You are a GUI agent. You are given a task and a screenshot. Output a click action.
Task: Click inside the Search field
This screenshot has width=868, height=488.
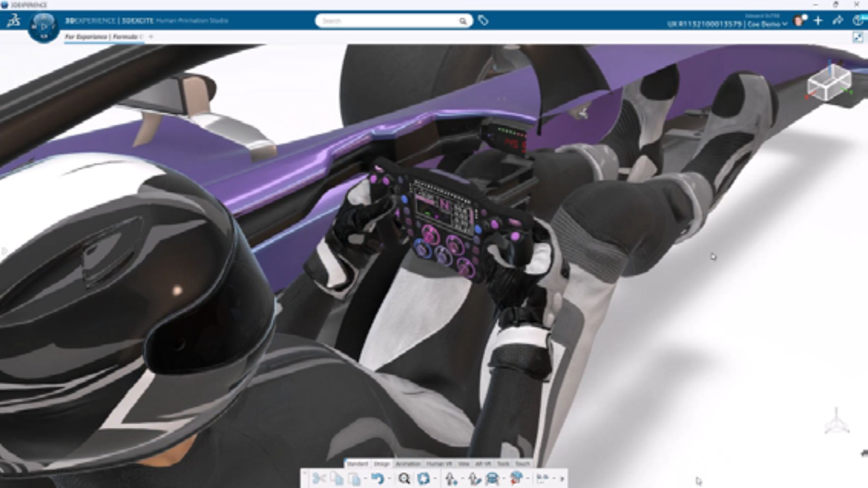click(388, 21)
